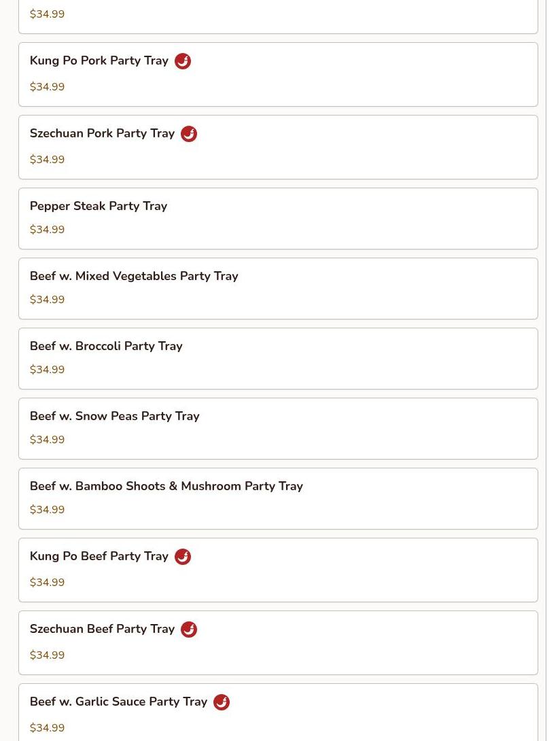Select Beef w. Broccoli Party Tray
The height and width of the screenshot is (741, 560).
[x=106, y=346]
